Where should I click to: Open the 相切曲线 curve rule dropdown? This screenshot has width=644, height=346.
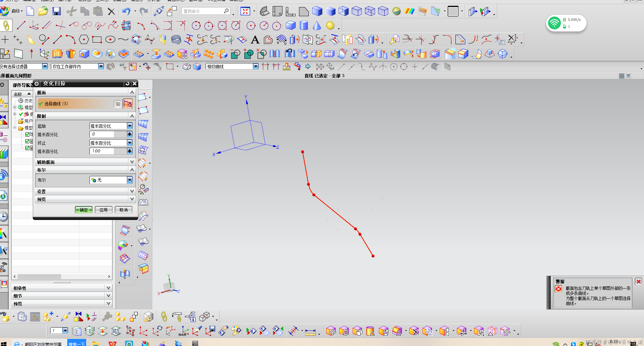coord(256,67)
